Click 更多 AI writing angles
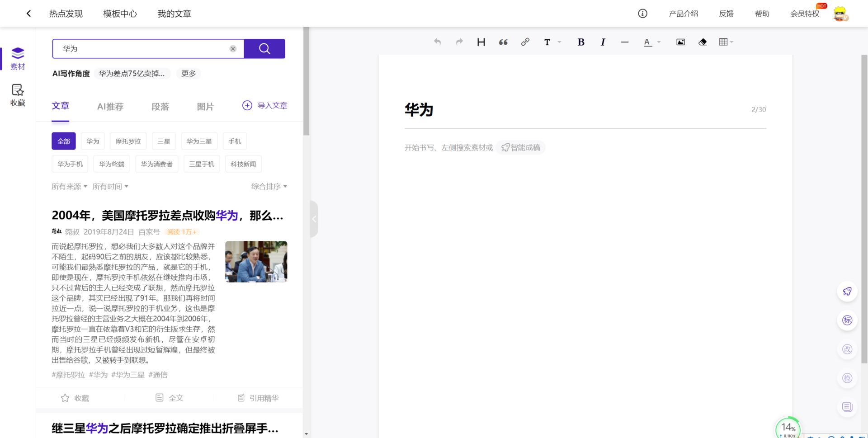 pyautogui.click(x=189, y=74)
